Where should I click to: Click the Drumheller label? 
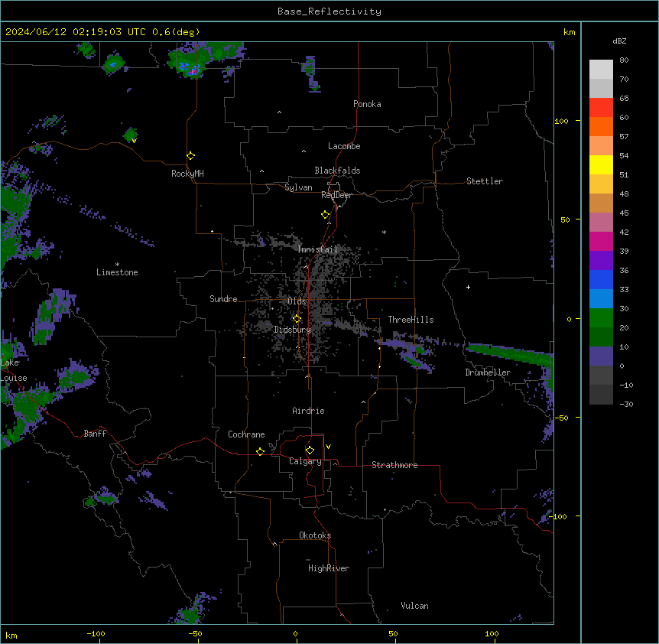(x=488, y=372)
